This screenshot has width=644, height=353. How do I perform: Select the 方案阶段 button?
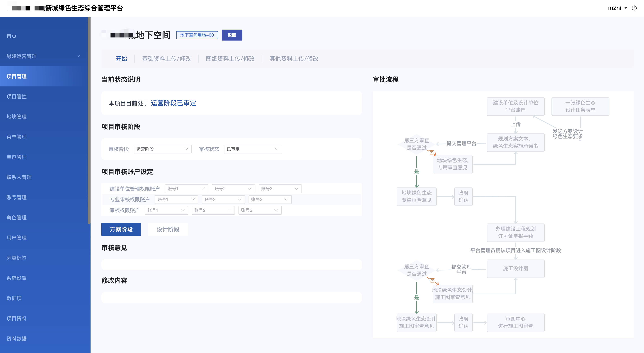pyautogui.click(x=121, y=229)
